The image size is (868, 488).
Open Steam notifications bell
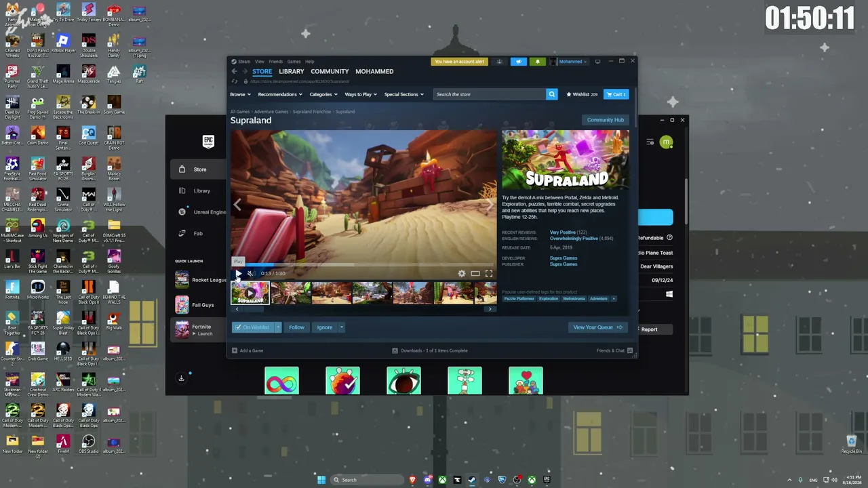click(x=538, y=62)
